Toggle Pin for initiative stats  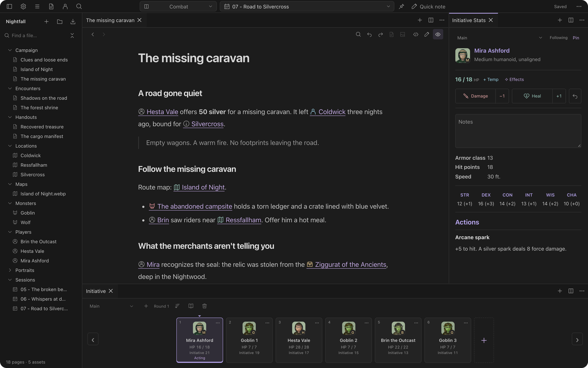tap(576, 38)
